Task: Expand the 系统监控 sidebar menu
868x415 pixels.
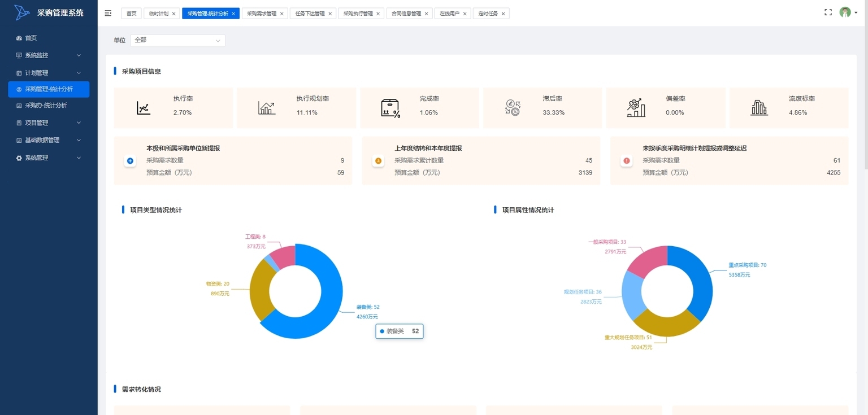Action: (x=49, y=55)
